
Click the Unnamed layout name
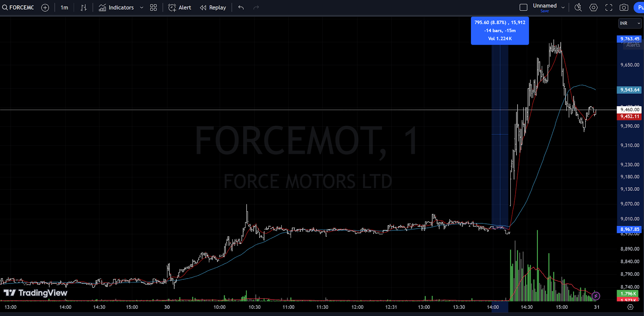pyautogui.click(x=545, y=6)
